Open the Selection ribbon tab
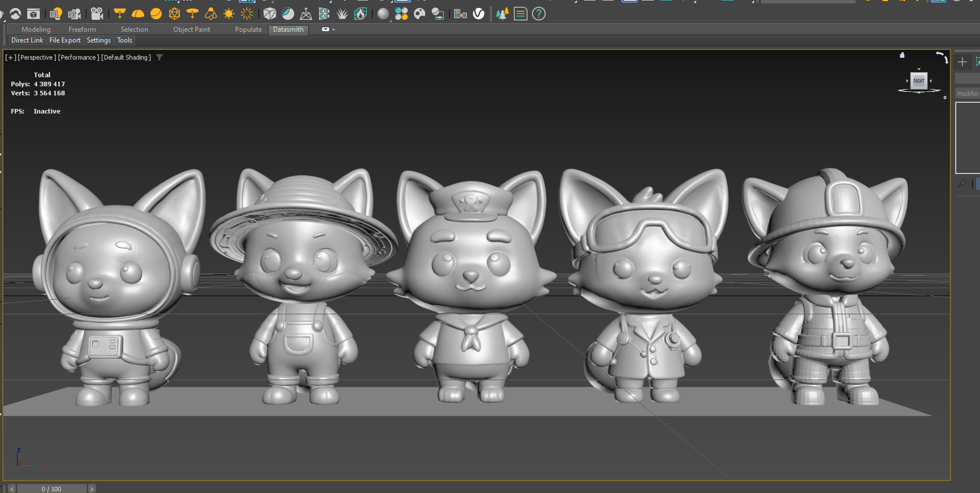Viewport: 980px width, 493px height. coord(135,30)
